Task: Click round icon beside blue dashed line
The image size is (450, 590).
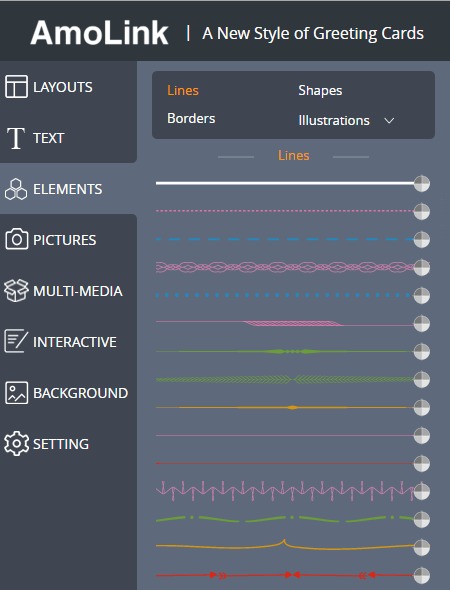Action: (421, 239)
